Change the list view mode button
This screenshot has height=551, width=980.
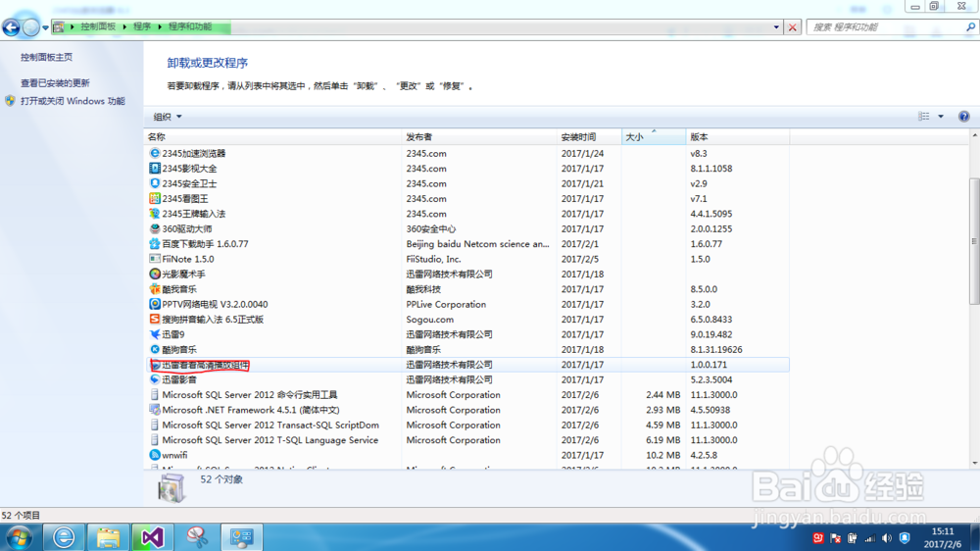coord(924,117)
